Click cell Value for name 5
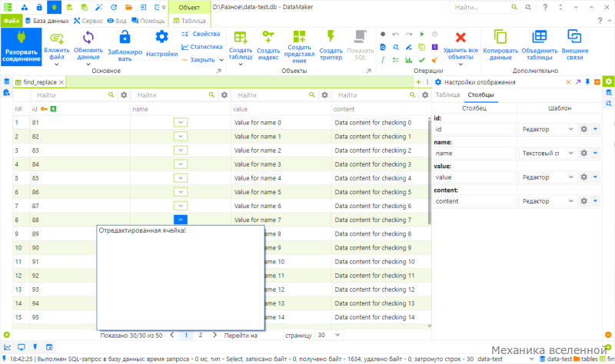 [x=258, y=192]
